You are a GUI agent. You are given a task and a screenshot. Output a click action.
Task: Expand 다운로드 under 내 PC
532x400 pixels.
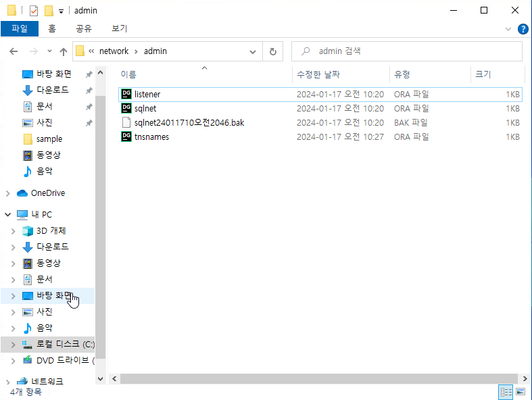14,247
